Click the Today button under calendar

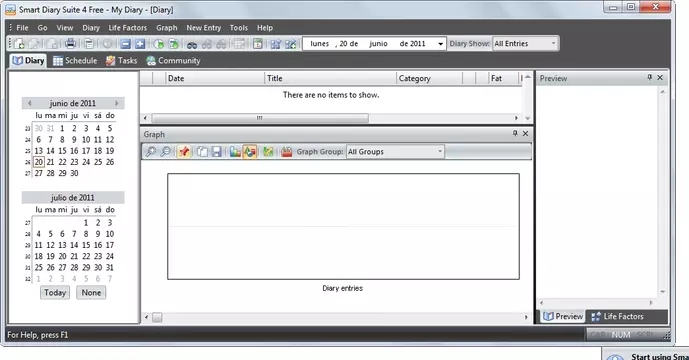(55, 293)
